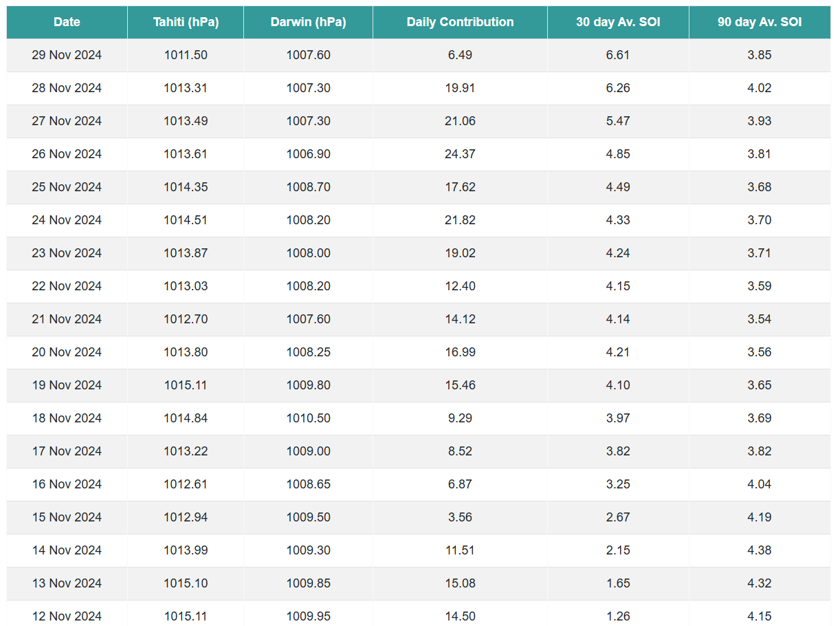The height and width of the screenshot is (626, 840).
Task: Select the 24 Nov 2024 date cell
Action: [x=67, y=220]
